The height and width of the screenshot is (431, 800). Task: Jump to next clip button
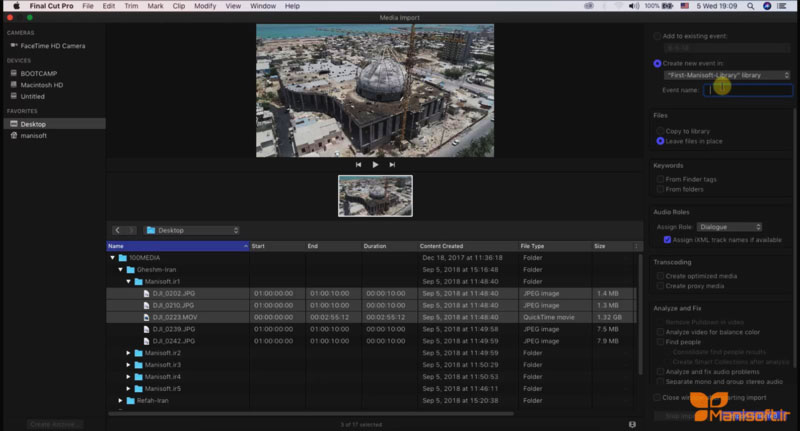[x=392, y=165]
